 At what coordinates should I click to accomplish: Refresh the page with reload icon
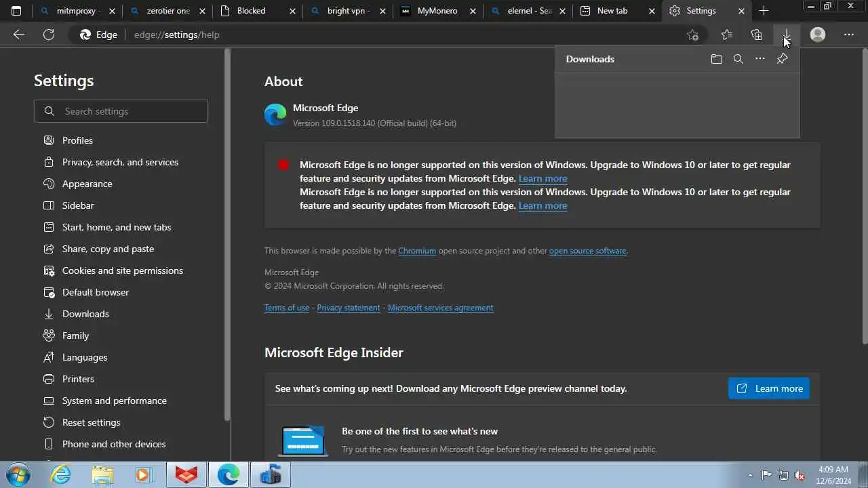[x=49, y=35]
